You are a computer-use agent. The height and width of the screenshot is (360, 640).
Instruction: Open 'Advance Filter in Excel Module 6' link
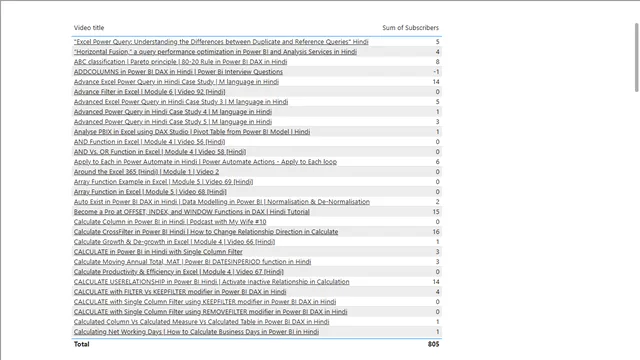[149, 92]
